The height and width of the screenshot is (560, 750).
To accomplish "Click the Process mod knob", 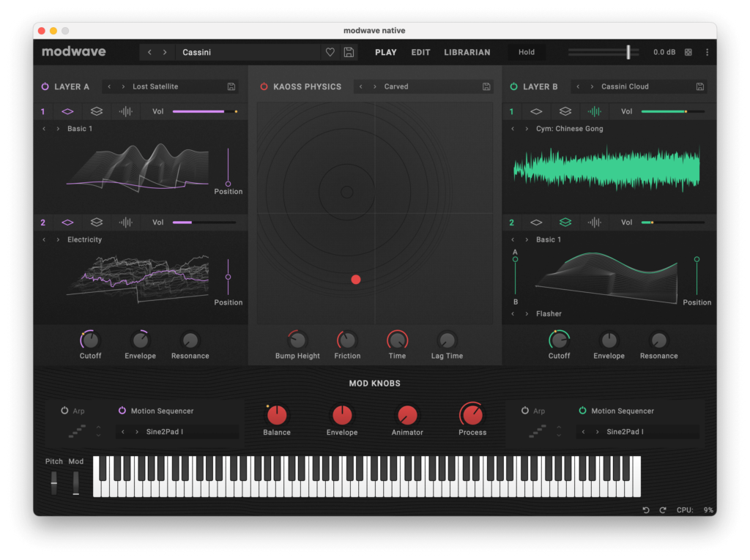I will tap(472, 414).
